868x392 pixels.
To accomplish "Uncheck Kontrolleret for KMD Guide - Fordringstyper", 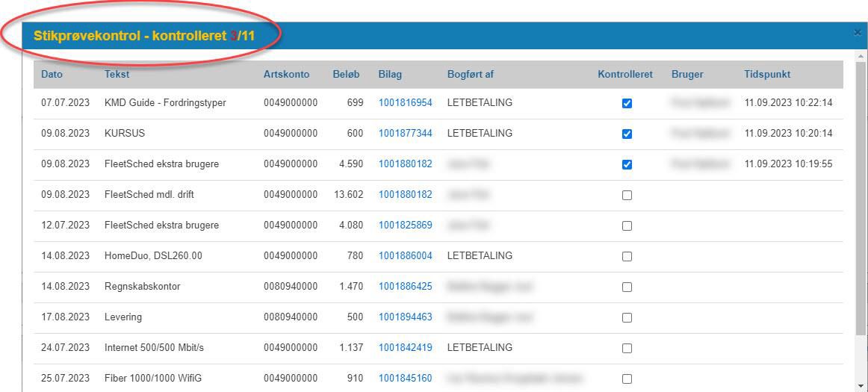I will (x=627, y=103).
